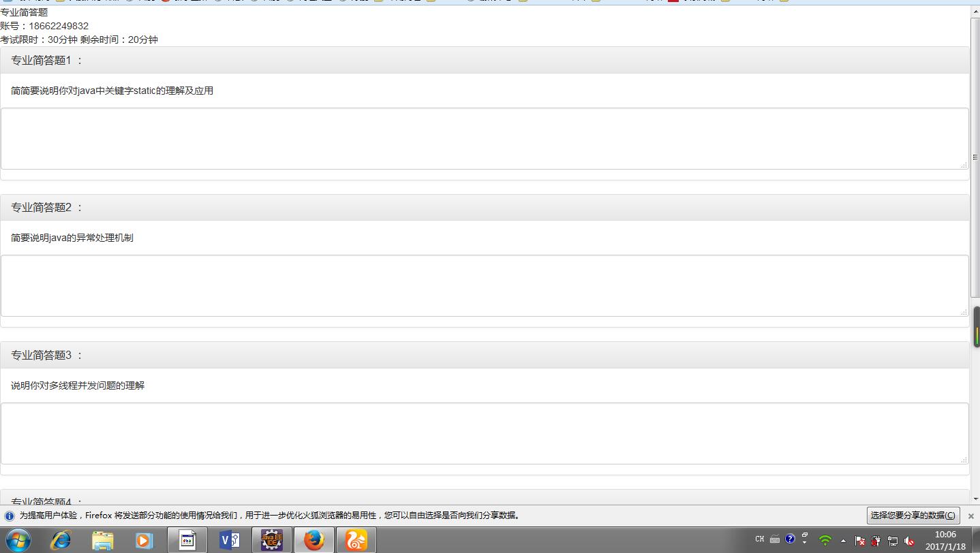Click the Firefox taskbar icon
Screen dimensions: 980x553
pos(314,540)
